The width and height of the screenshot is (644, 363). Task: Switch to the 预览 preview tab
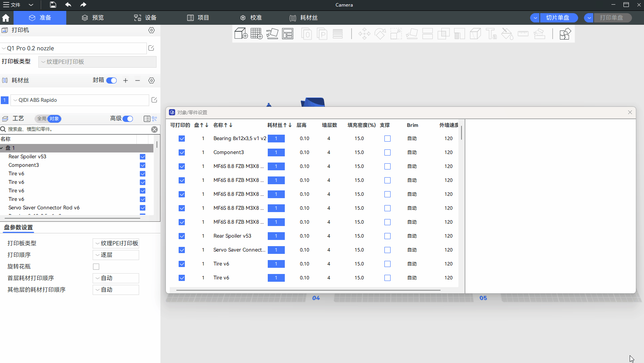[93, 18]
